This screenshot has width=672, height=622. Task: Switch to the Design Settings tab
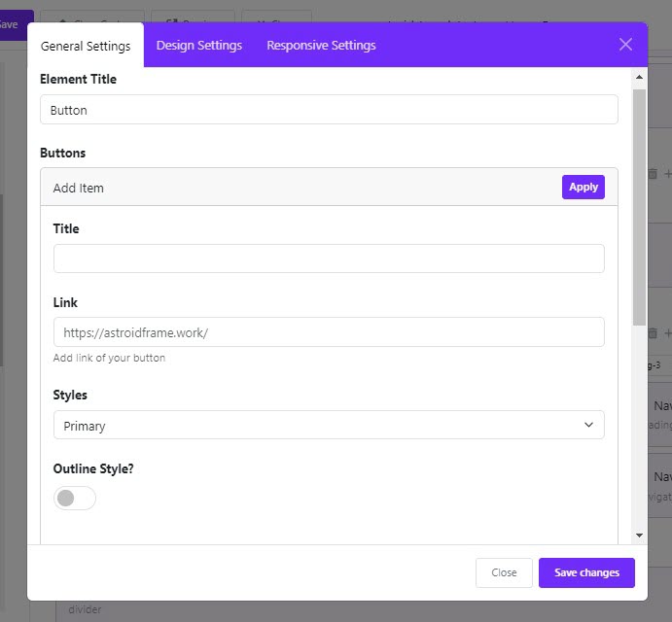198,46
